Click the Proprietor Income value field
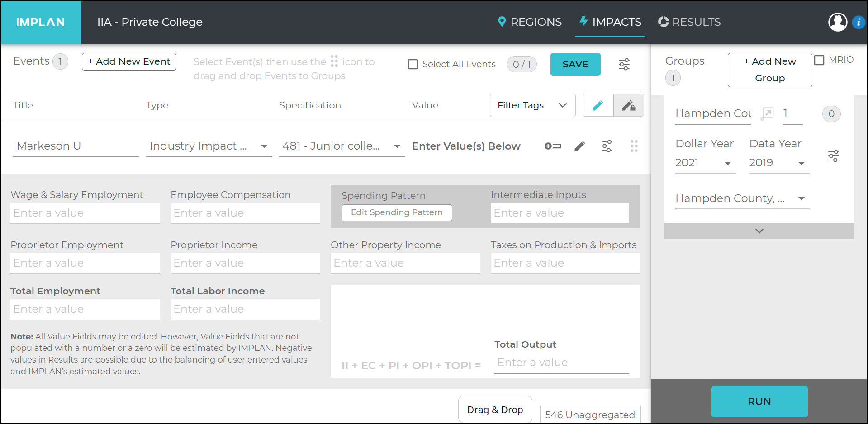868x424 pixels. point(245,263)
